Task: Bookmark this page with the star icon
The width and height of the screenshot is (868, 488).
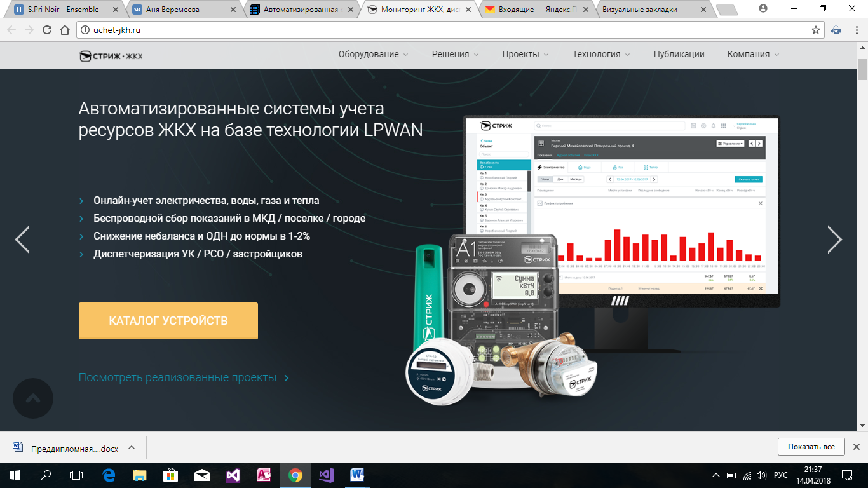Action: pos(816,30)
